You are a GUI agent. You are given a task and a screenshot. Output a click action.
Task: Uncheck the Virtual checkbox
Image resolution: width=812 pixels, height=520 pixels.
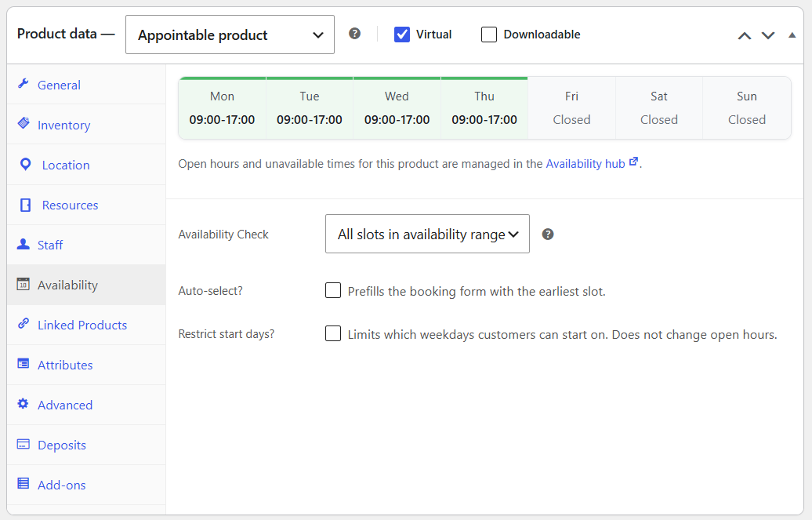(x=402, y=35)
